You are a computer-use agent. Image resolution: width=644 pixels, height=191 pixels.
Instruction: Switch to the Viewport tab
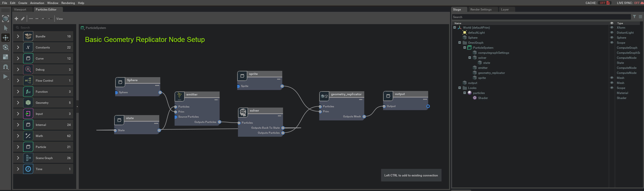pos(20,10)
